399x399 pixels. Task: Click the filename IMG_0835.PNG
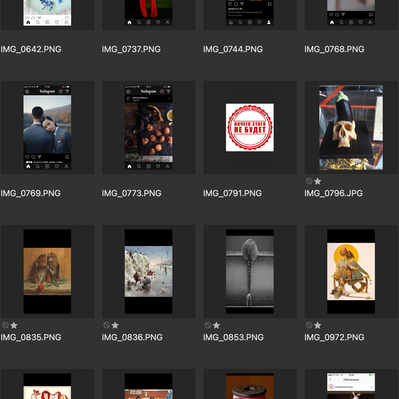coord(31,337)
